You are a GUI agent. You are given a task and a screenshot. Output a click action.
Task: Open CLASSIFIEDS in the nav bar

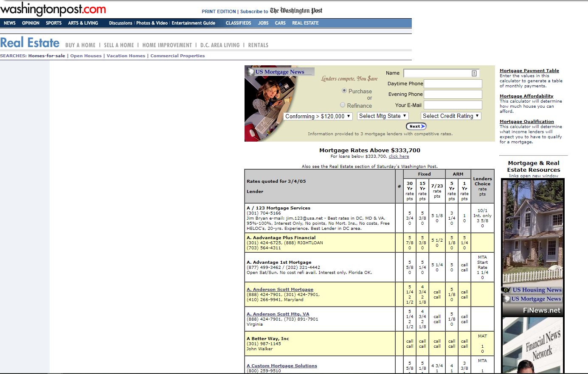point(238,23)
